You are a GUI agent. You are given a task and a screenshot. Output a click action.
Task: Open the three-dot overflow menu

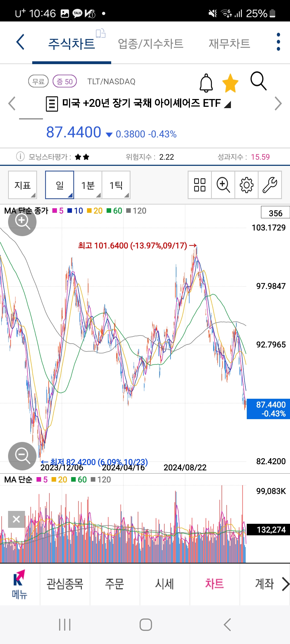(x=278, y=42)
